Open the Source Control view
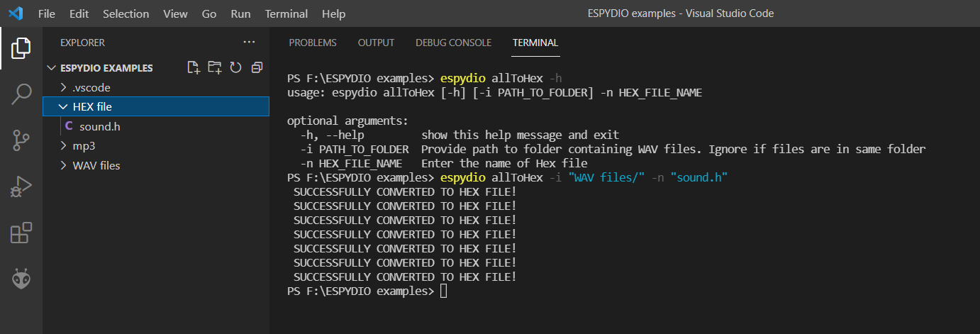Viewport: 980px width, 334px height. (x=21, y=140)
